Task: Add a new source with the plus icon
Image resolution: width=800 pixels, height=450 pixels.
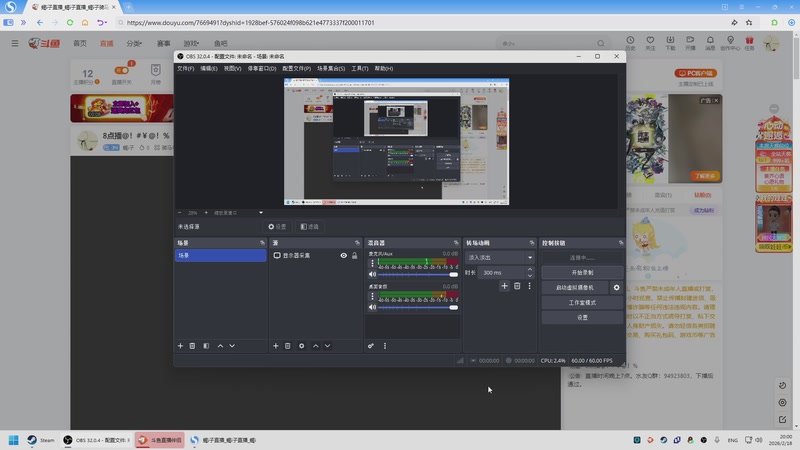Action: 276,346
